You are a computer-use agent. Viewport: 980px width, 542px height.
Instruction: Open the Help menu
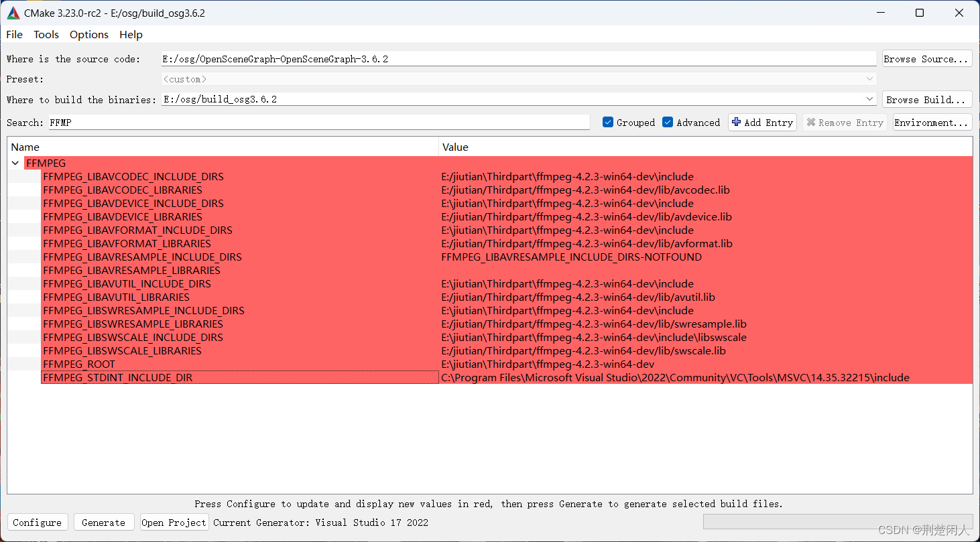click(x=131, y=34)
